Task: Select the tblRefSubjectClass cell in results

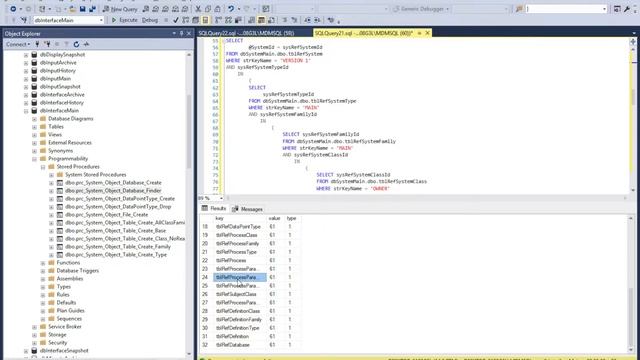Action: click(x=240, y=294)
